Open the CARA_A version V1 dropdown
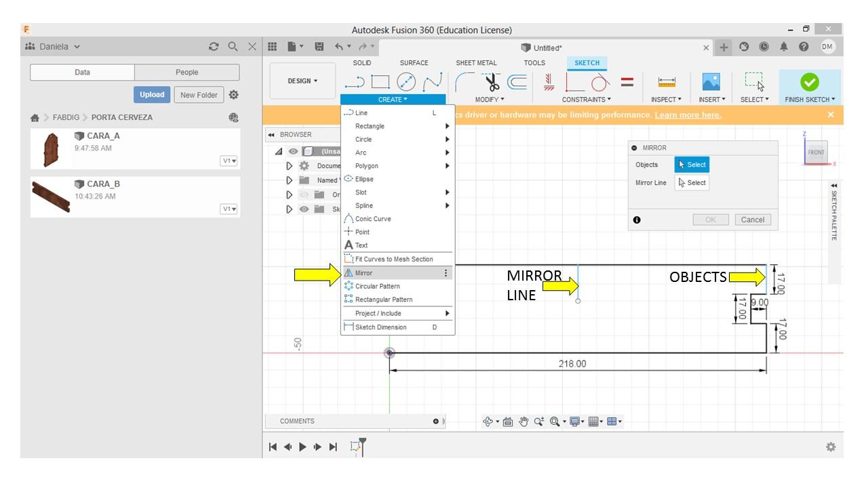868x488 pixels. point(229,161)
